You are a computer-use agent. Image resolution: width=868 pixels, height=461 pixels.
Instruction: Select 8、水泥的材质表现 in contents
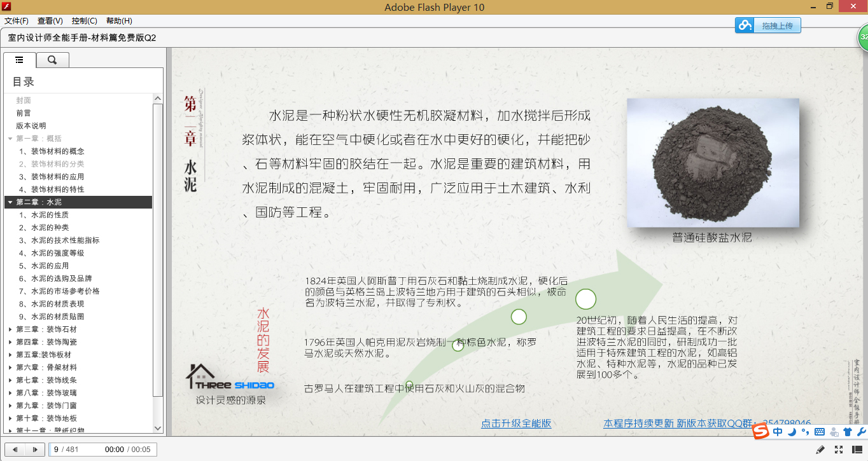point(52,304)
